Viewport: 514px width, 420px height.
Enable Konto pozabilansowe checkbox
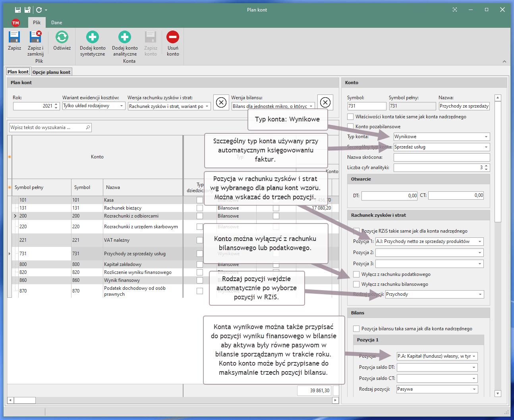350,127
